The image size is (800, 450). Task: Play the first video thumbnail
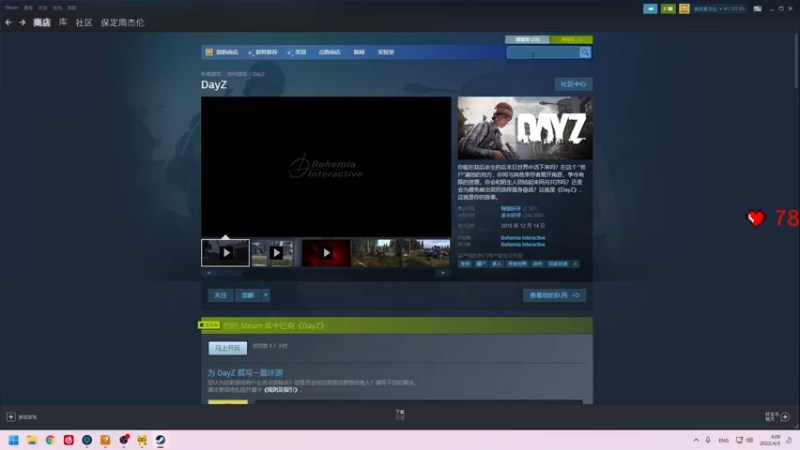click(x=226, y=253)
